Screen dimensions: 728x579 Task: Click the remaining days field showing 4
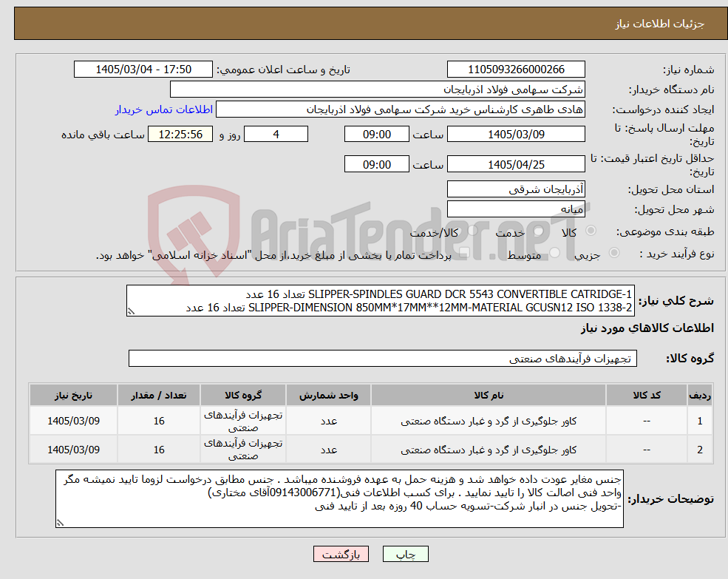pos(276,135)
